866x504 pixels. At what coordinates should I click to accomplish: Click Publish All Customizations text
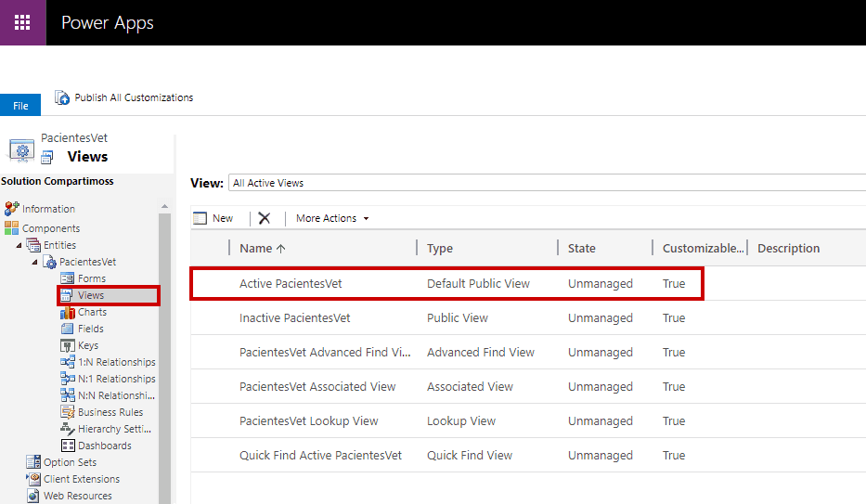click(x=135, y=97)
